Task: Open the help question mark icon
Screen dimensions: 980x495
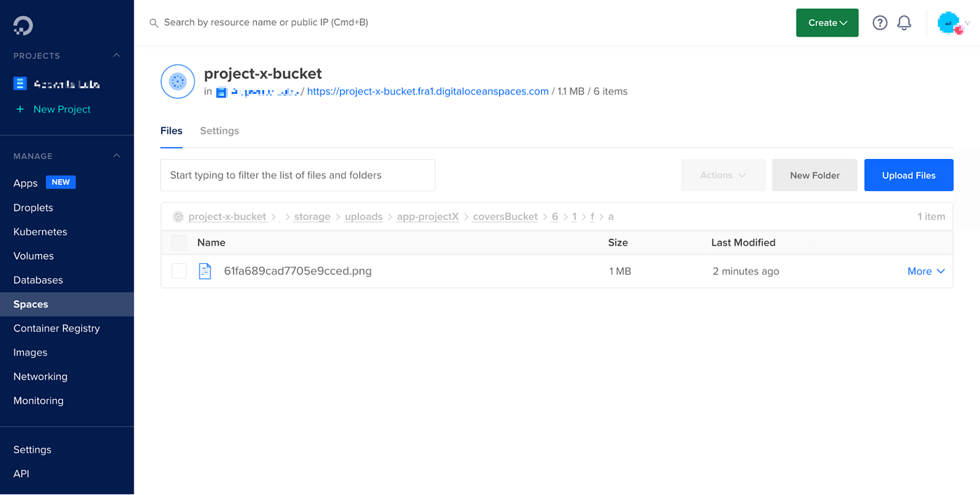Action: (880, 22)
